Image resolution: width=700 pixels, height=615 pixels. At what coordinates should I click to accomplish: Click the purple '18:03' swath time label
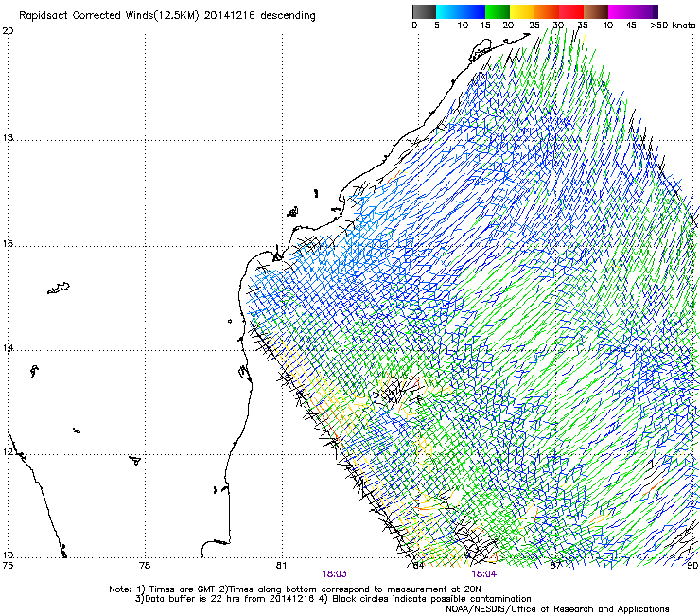pyautogui.click(x=334, y=574)
